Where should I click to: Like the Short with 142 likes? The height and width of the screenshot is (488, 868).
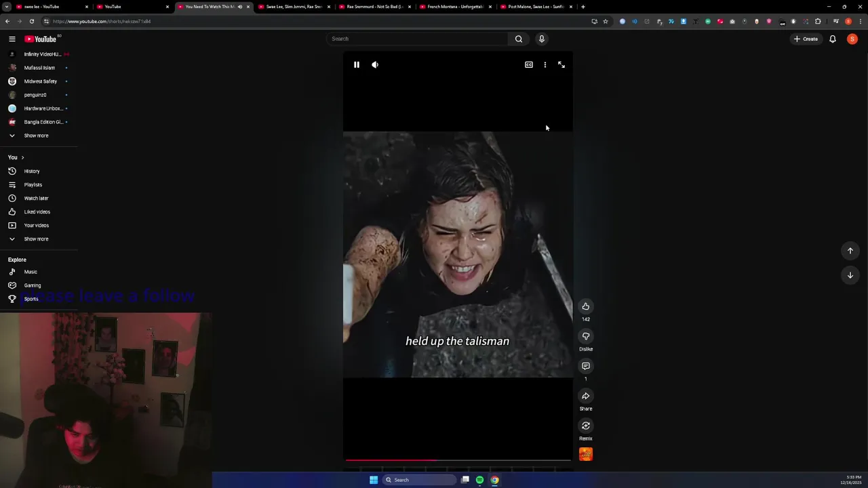[586, 306]
